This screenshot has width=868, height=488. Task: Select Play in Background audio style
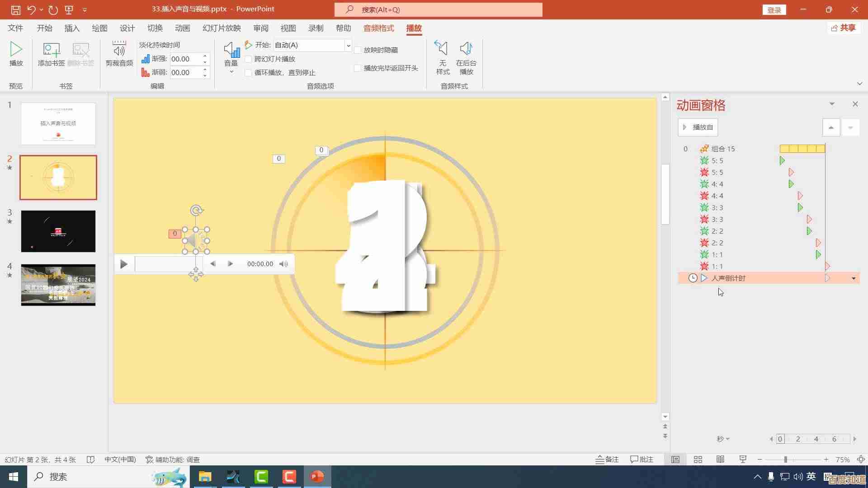click(x=466, y=57)
